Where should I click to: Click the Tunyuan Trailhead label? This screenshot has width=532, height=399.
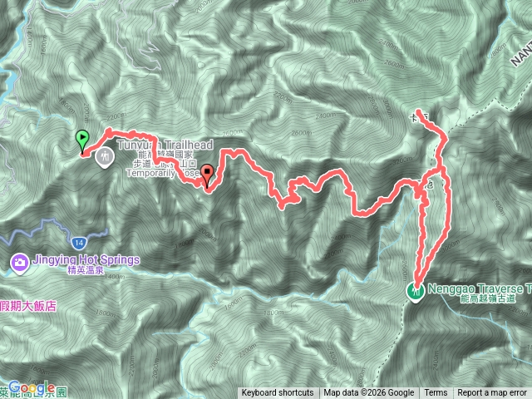[x=165, y=145]
